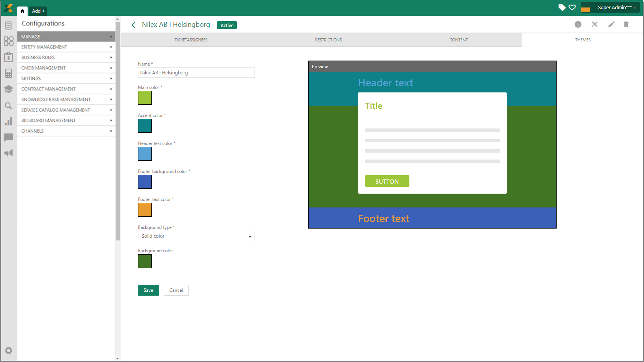
Task: Switch to the TICKETASSIGNEES tab
Action: tap(191, 40)
